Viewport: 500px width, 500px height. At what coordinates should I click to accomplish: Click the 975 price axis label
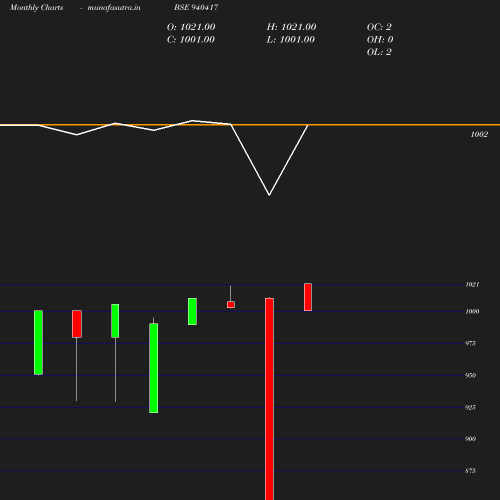(470, 343)
